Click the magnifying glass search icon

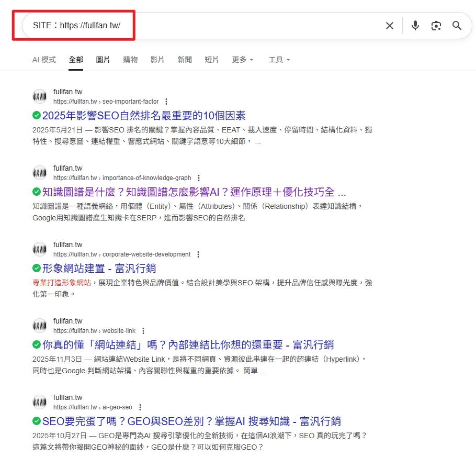[x=457, y=25]
